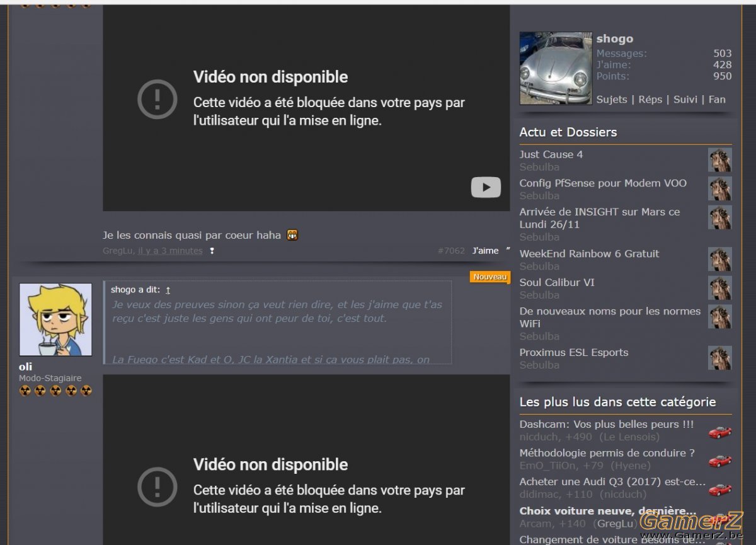Open GregLu's profile from the post footer
Screen dimensions: 756x545
[118, 251]
